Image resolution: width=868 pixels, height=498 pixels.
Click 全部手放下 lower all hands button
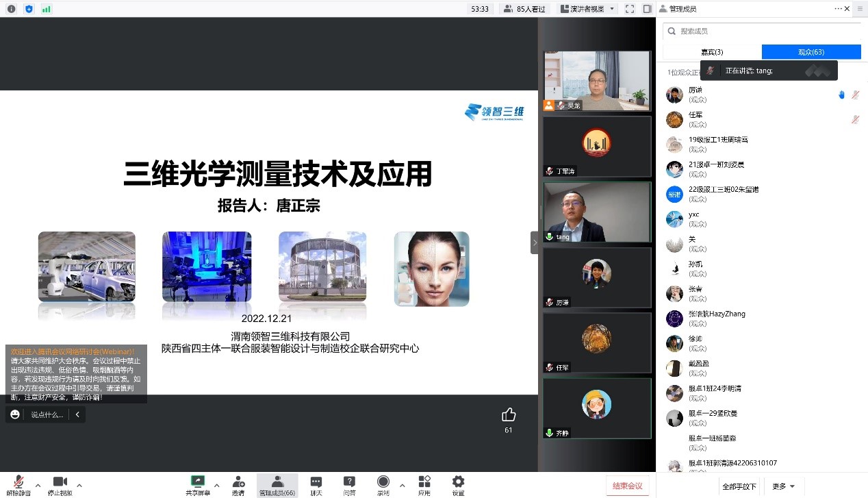pos(739,486)
